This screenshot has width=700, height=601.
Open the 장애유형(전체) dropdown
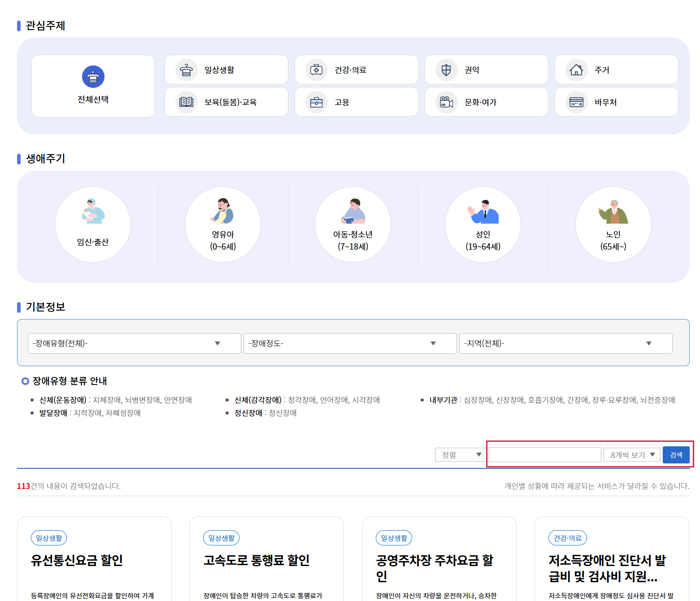(134, 343)
